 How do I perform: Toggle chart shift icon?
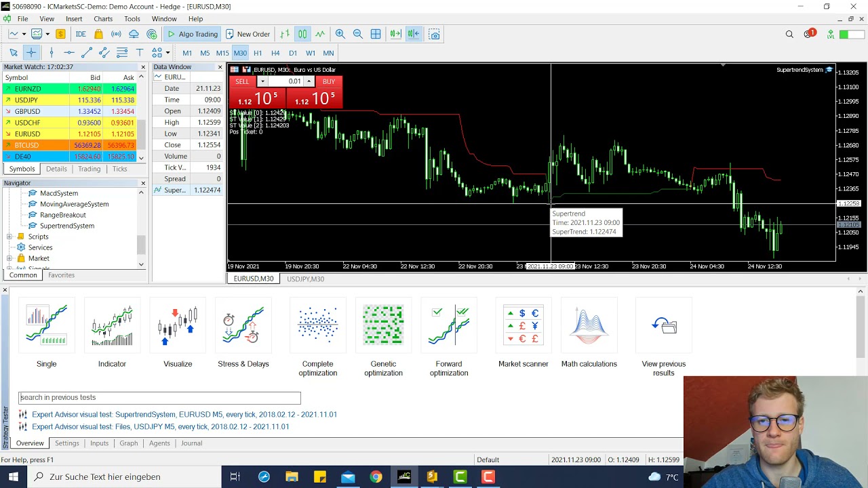click(414, 34)
